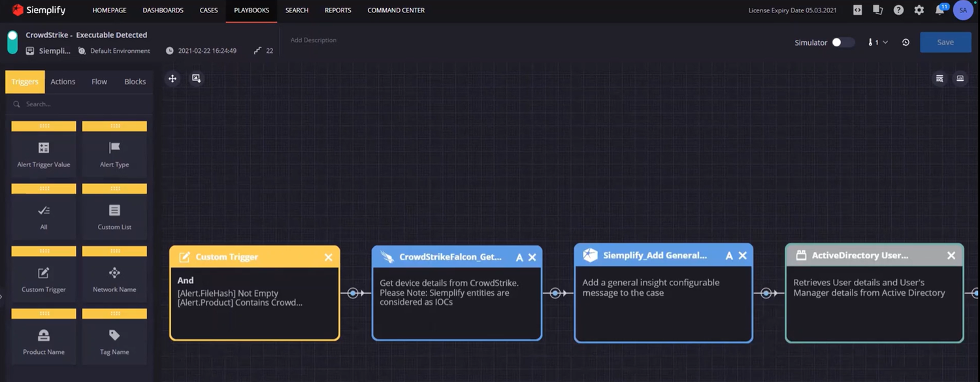Click the Save button
This screenshot has width=980, height=382.
tap(945, 41)
